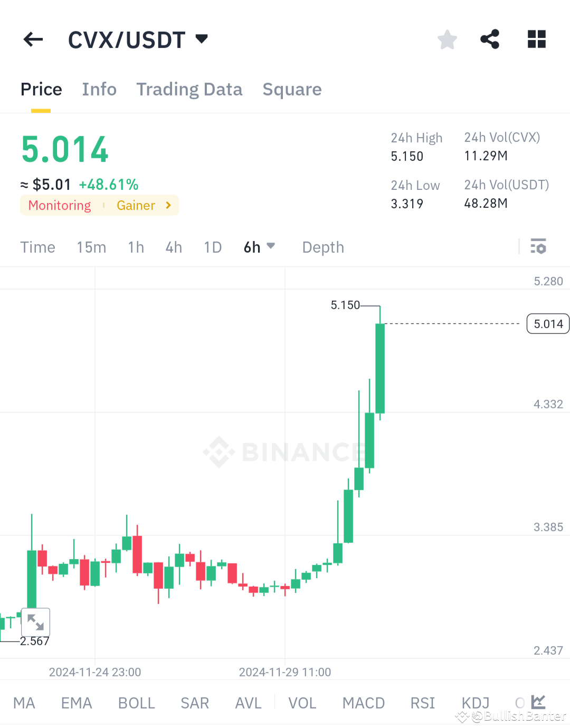570x728 pixels.
Task: View the Depth chart
Action: click(323, 246)
